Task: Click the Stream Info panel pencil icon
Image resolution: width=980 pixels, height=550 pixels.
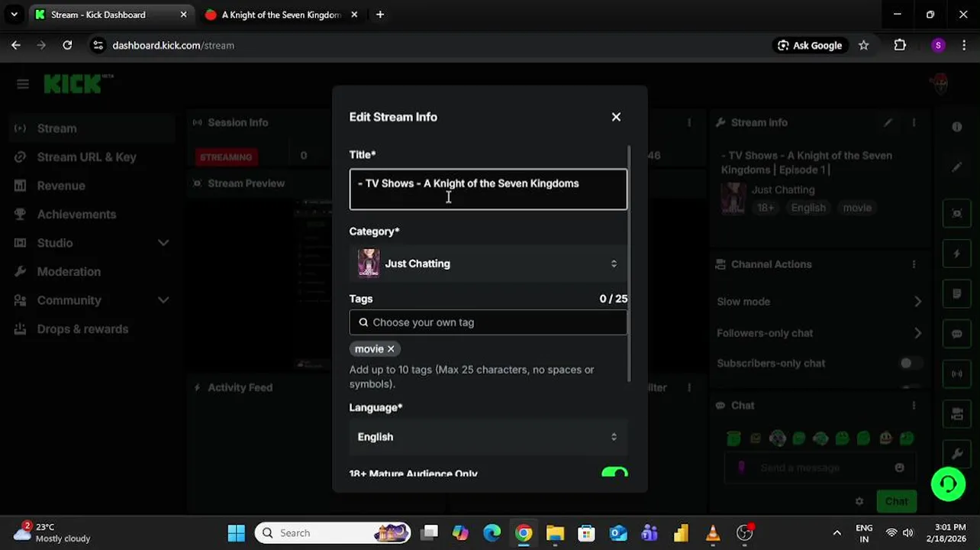Action: pyautogui.click(x=888, y=122)
